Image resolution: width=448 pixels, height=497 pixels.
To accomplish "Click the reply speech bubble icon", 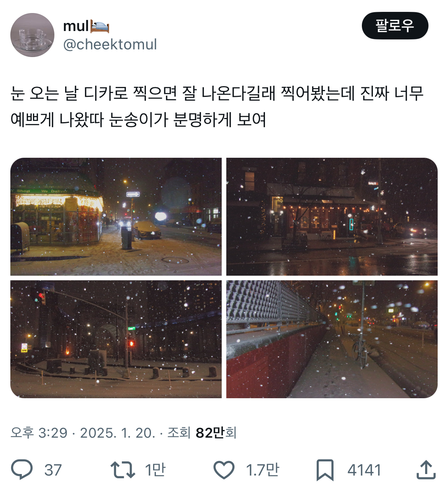I will click(x=22, y=470).
